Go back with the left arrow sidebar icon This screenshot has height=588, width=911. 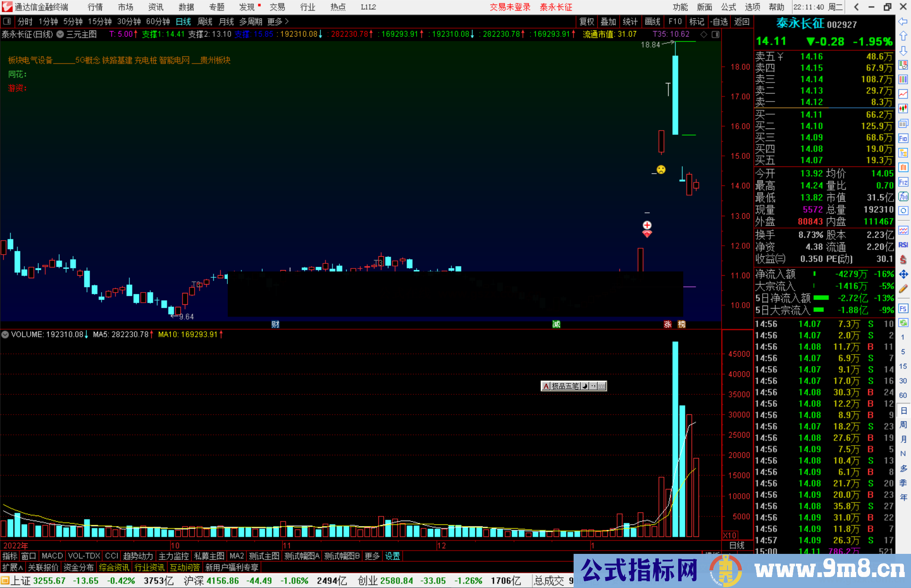903,21
